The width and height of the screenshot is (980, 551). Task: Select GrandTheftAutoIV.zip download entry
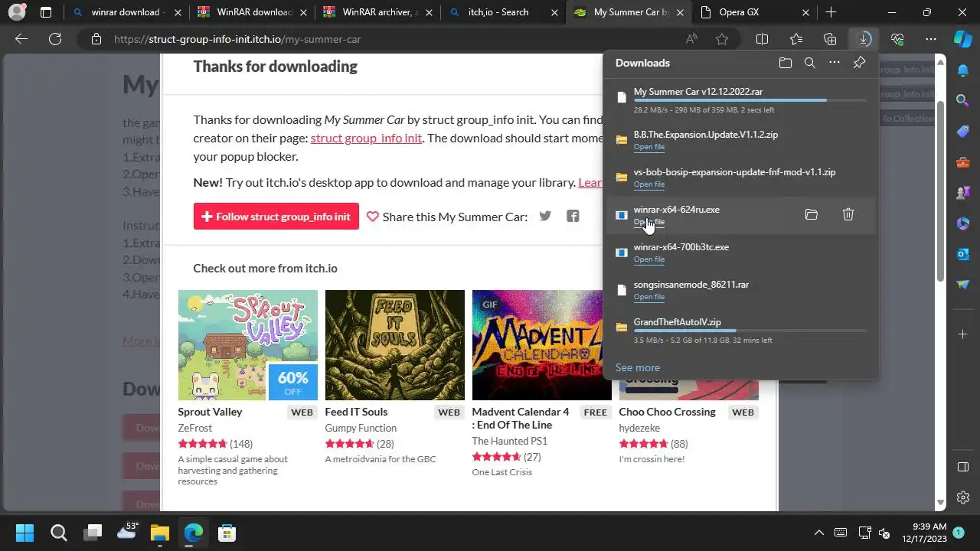[740, 331]
